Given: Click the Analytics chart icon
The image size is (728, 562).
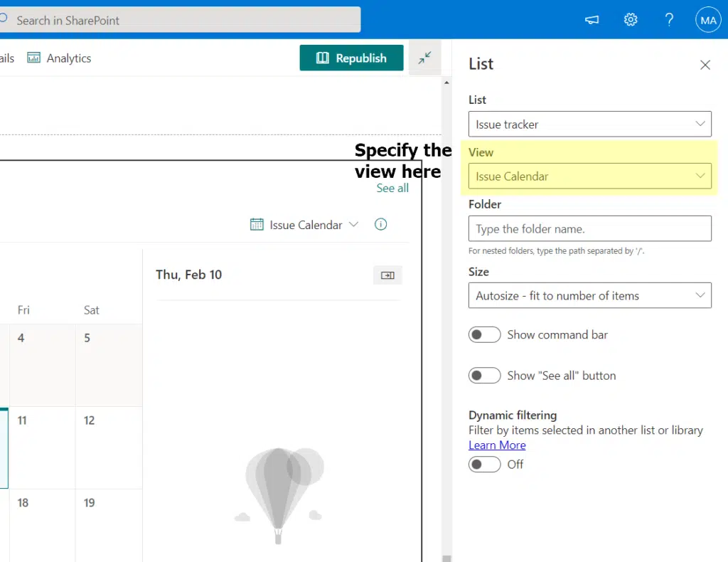Looking at the screenshot, I should tap(33, 58).
